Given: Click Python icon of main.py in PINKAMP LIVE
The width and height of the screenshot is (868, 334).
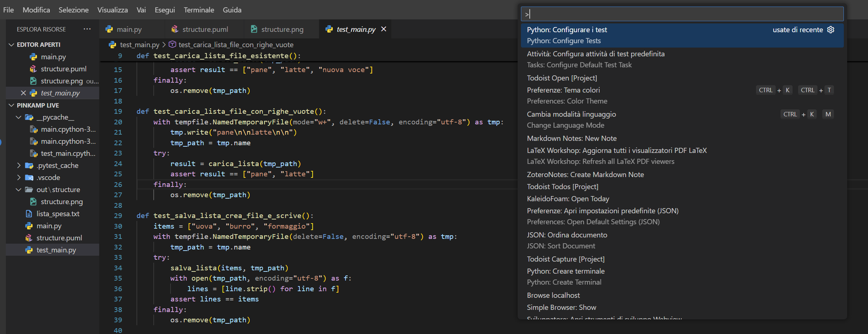Looking at the screenshot, I should click(x=29, y=226).
